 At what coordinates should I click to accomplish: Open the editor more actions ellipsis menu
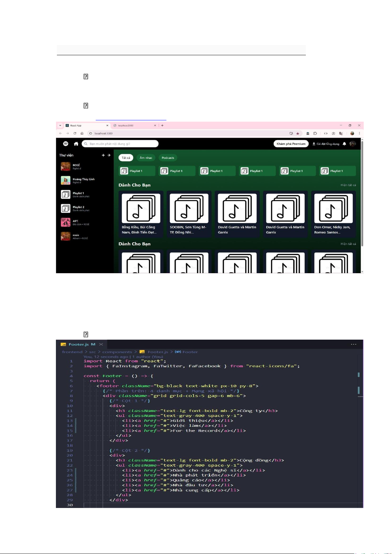point(354,344)
